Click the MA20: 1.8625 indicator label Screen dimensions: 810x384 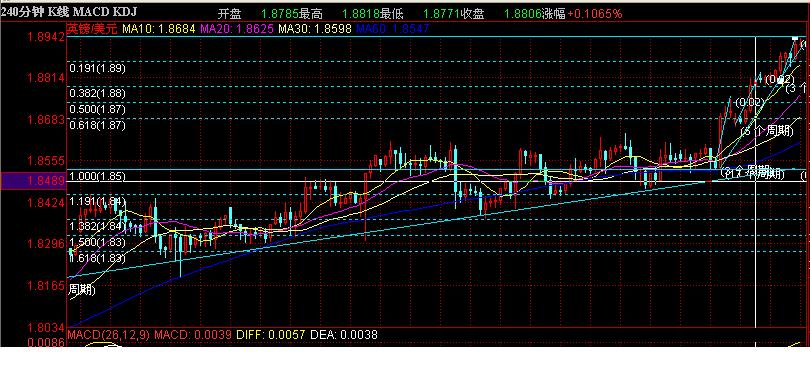[x=237, y=29]
